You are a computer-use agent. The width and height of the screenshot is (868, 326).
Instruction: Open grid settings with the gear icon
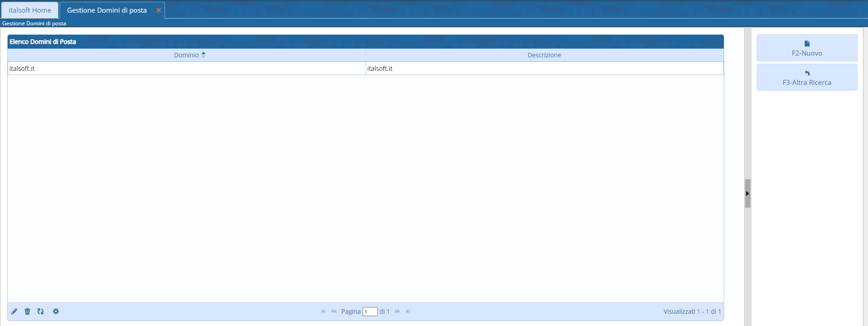[56, 312]
